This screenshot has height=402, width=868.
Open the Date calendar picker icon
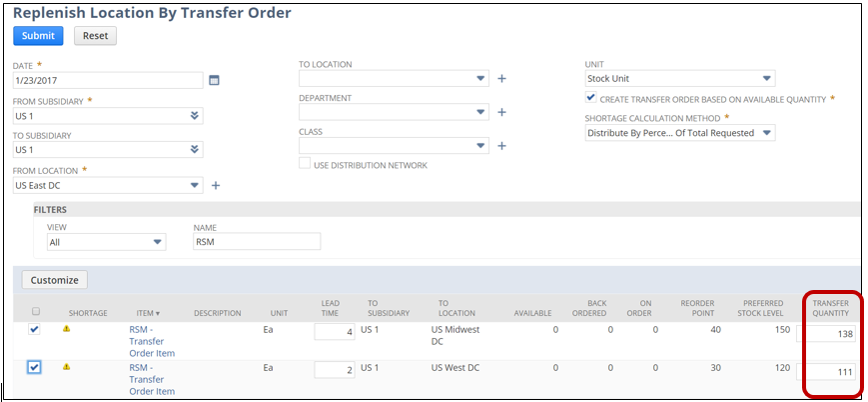click(214, 80)
